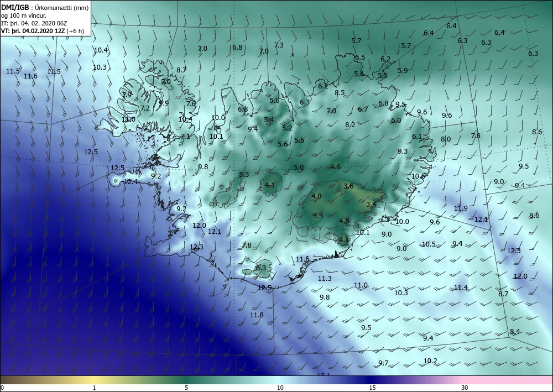Select the 6.5 map value
This screenshot has height=392, width=553.
click(x=360, y=57)
